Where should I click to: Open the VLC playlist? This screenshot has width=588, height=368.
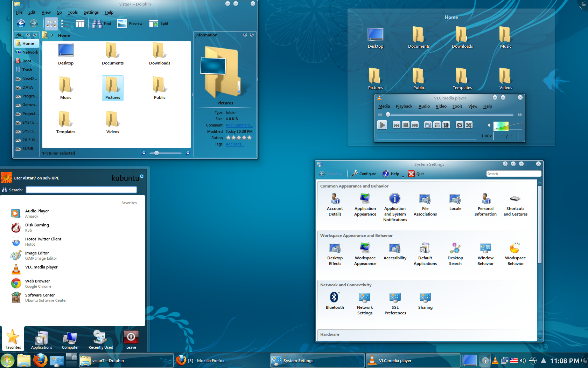click(437, 125)
